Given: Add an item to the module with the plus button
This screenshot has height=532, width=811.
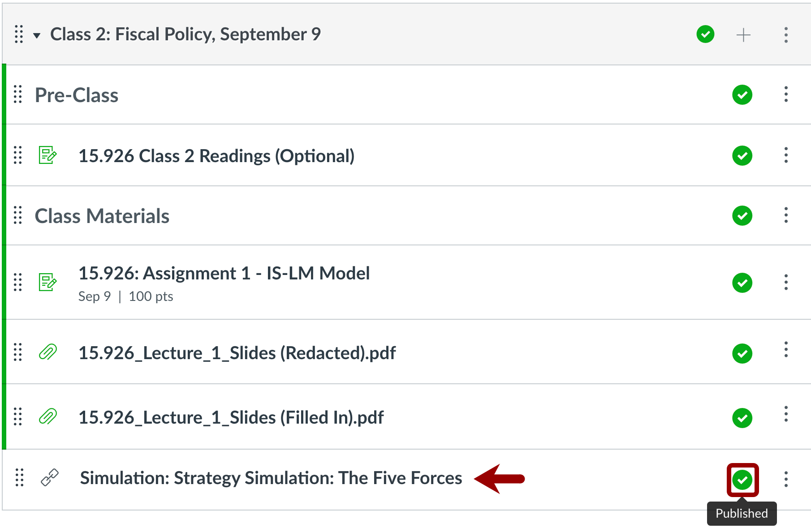Looking at the screenshot, I should tap(743, 34).
